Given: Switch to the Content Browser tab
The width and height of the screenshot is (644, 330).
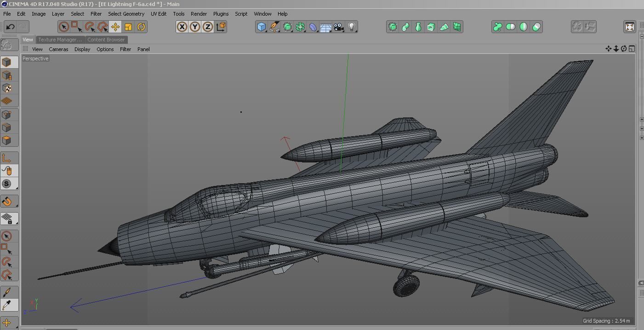Looking at the screenshot, I should (x=106, y=40).
